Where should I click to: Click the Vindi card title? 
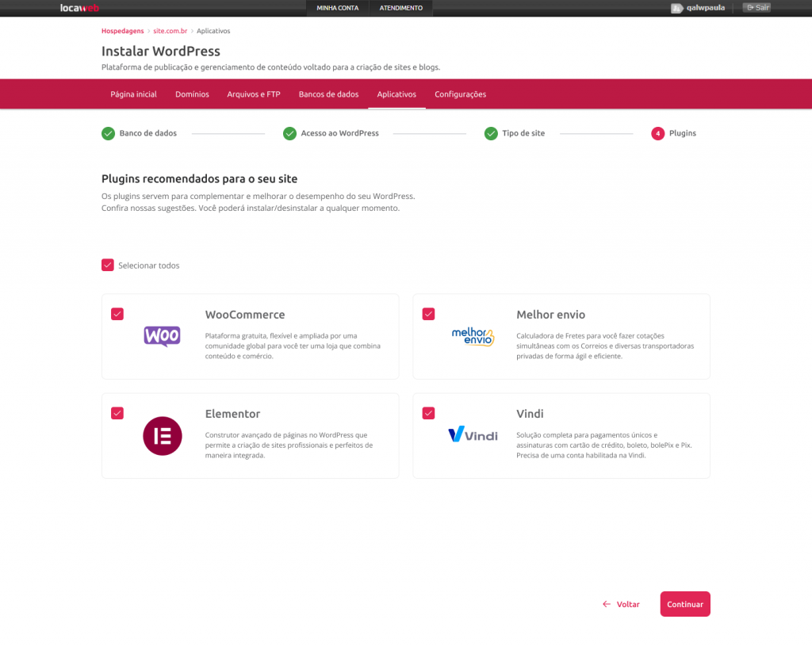coord(530,414)
